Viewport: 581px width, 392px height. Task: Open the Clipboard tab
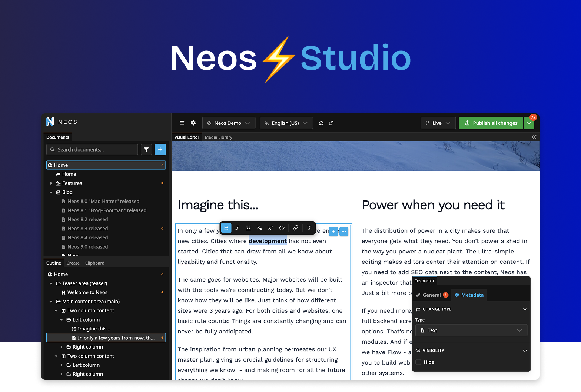pyautogui.click(x=95, y=263)
